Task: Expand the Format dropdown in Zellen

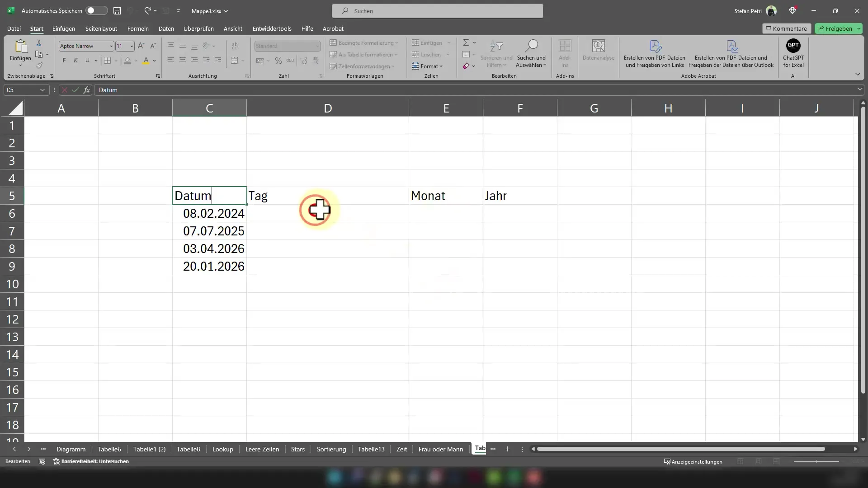Action: point(431,66)
